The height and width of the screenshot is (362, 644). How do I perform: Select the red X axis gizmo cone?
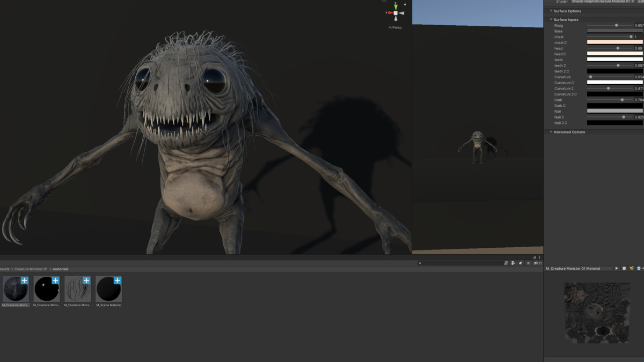(x=391, y=12)
